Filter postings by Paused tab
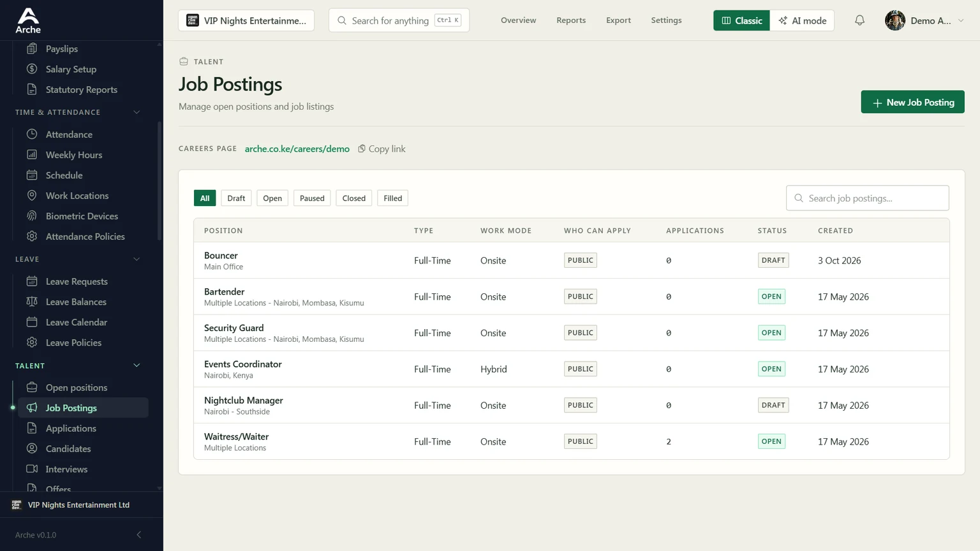 pos(312,198)
